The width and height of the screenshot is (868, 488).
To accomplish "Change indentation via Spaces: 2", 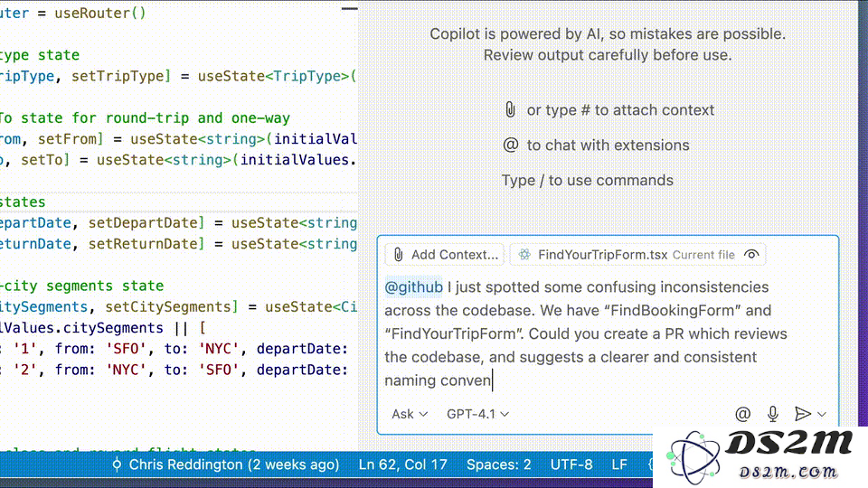I will point(498,465).
